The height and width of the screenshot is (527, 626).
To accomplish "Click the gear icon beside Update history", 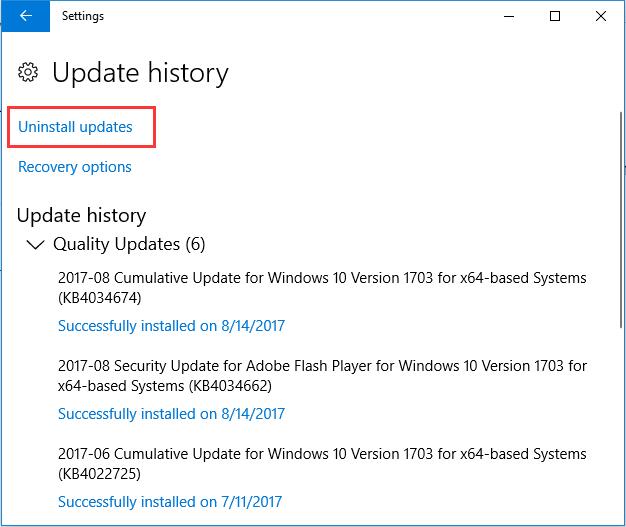I will [x=28, y=72].
